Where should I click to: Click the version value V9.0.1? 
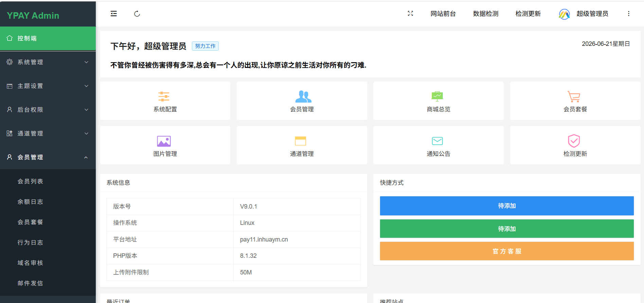[x=249, y=207]
